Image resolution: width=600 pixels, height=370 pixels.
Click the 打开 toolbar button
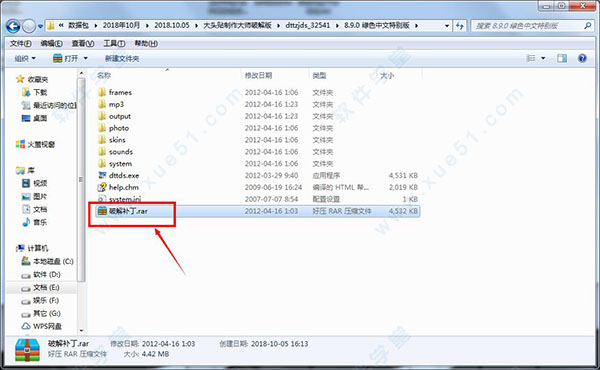(x=66, y=58)
